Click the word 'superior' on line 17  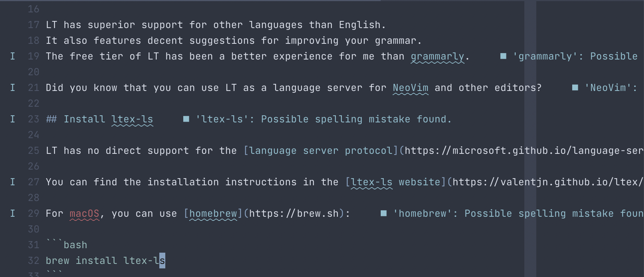[111, 25]
